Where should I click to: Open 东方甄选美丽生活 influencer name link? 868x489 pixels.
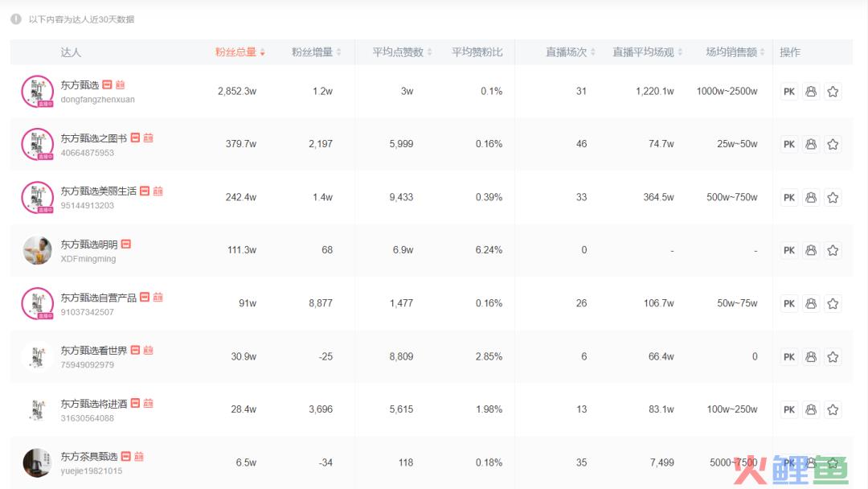[x=99, y=191]
